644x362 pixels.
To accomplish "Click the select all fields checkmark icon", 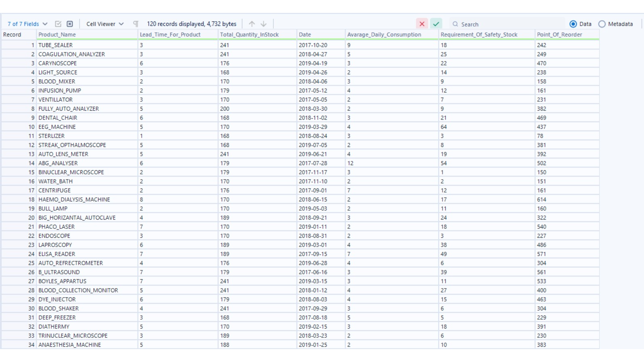I will coord(58,24).
